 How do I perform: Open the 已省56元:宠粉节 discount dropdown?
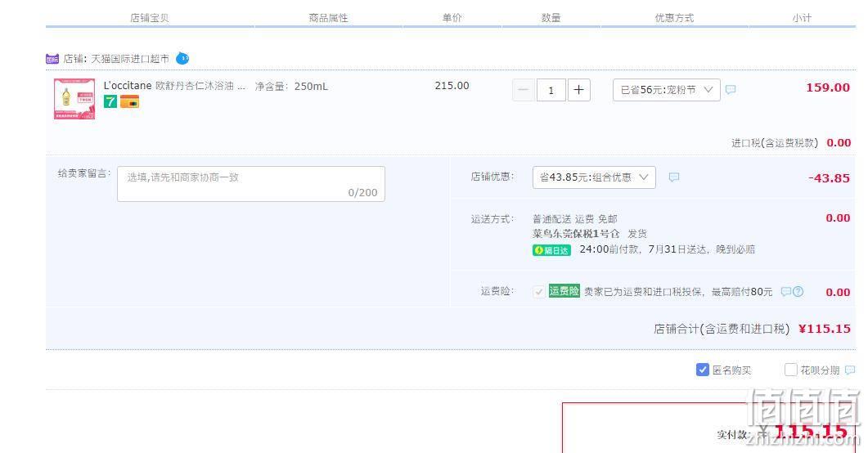pyautogui.click(x=667, y=90)
